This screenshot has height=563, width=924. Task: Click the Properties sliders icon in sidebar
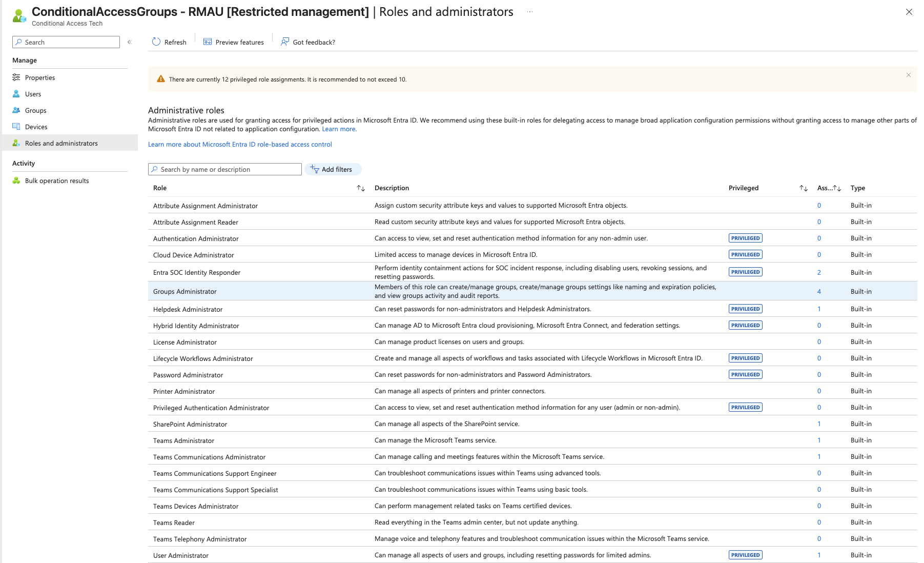(16, 77)
